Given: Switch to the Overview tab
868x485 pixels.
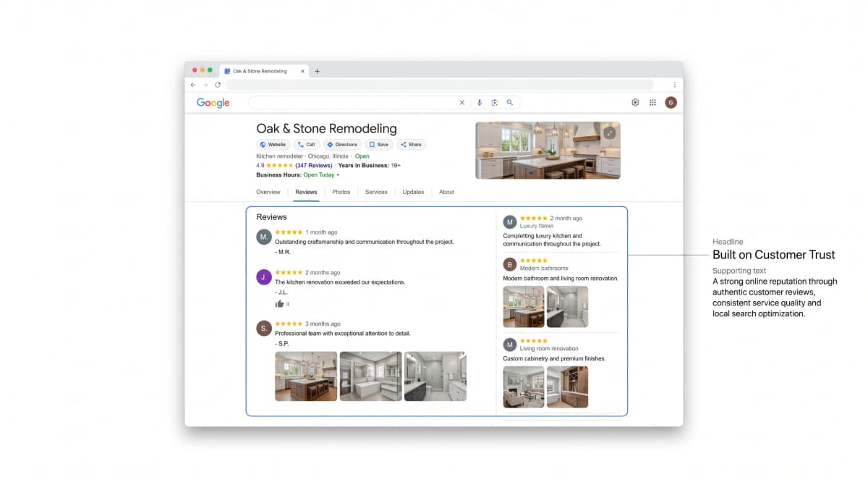Looking at the screenshot, I should click(x=268, y=192).
